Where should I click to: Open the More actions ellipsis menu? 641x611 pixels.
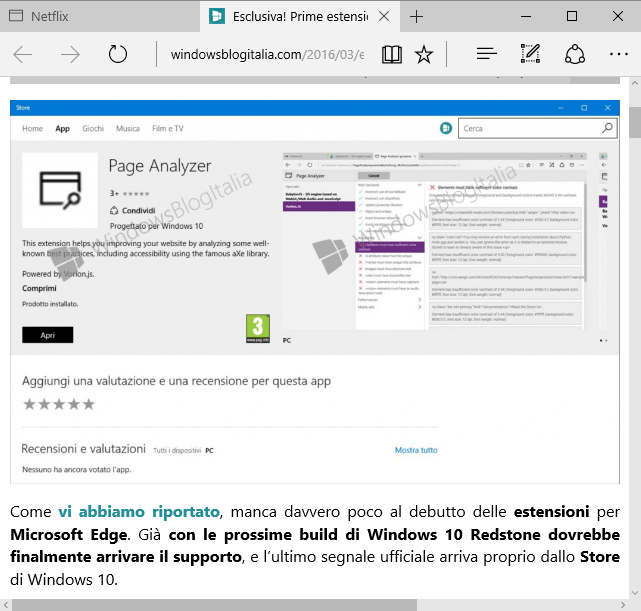point(618,54)
